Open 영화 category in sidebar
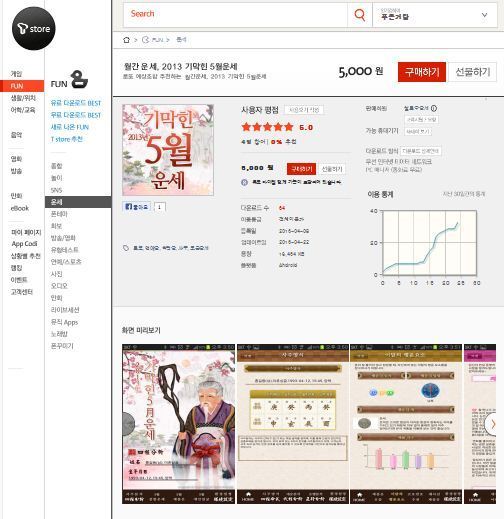Screen dimensions: 504x519 [x=16, y=159]
